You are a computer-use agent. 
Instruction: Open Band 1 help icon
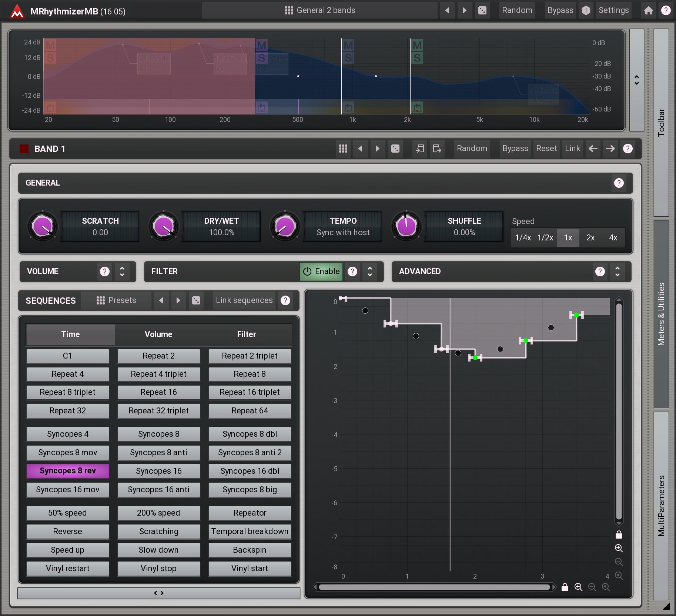628,149
